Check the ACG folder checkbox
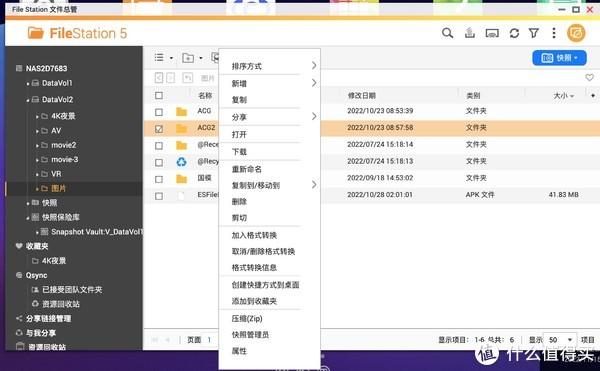 tap(159, 112)
